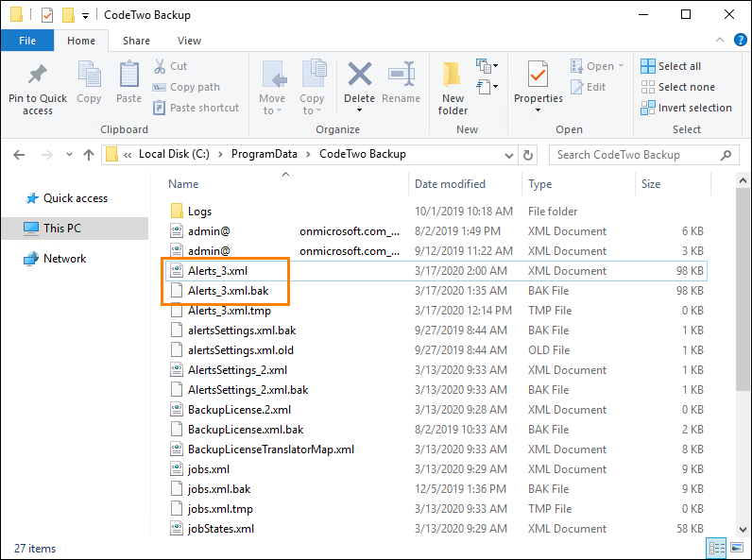This screenshot has width=752, height=560.
Task: Select BackupLicense.2.xml file
Action: (436, 410)
